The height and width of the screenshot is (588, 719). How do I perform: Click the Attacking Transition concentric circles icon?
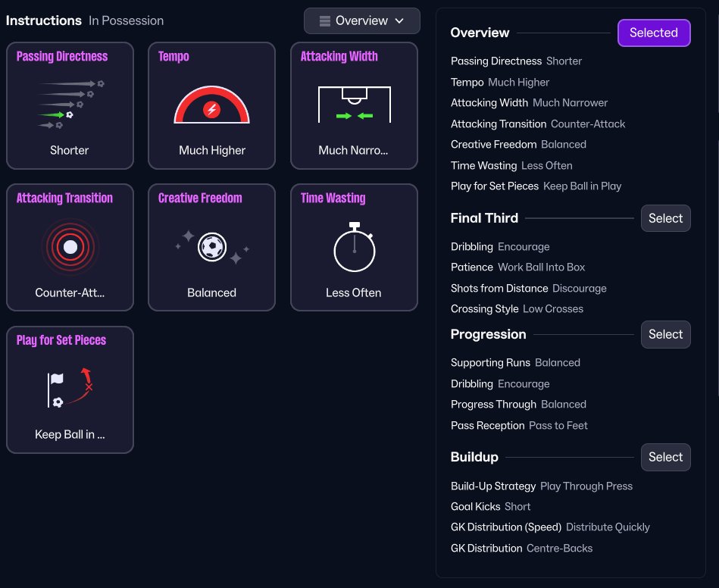(x=70, y=247)
